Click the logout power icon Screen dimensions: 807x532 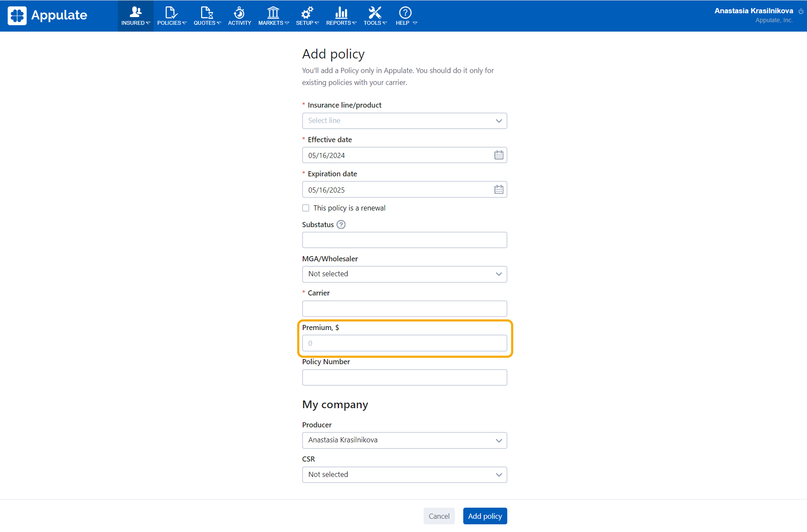(801, 11)
